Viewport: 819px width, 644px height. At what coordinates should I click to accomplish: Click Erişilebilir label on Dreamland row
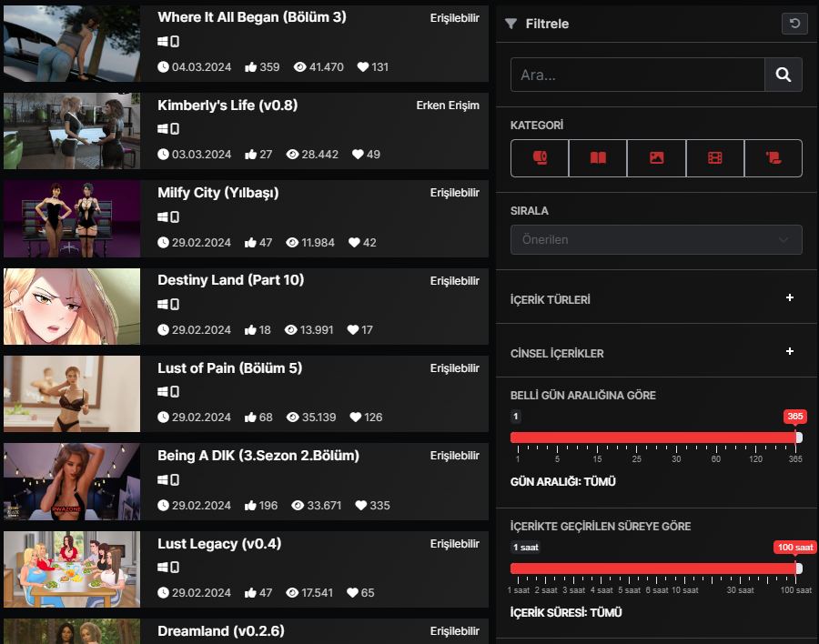tap(454, 631)
